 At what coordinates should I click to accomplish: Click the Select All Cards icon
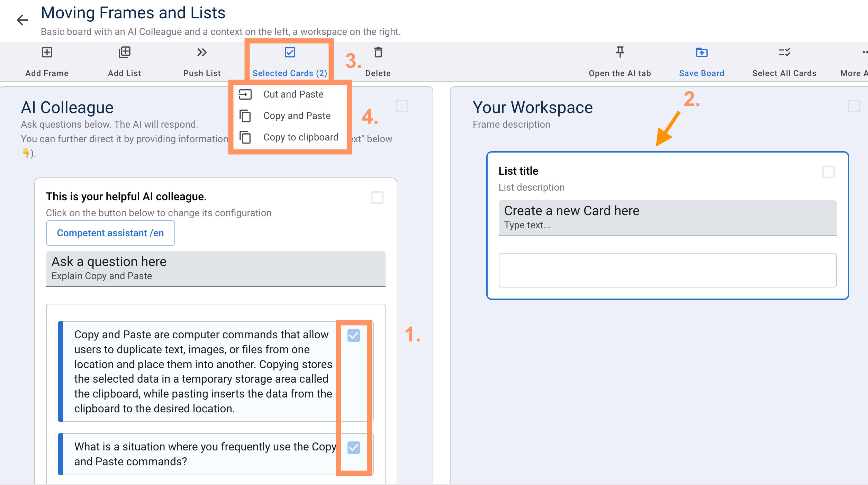(x=784, y=53)
